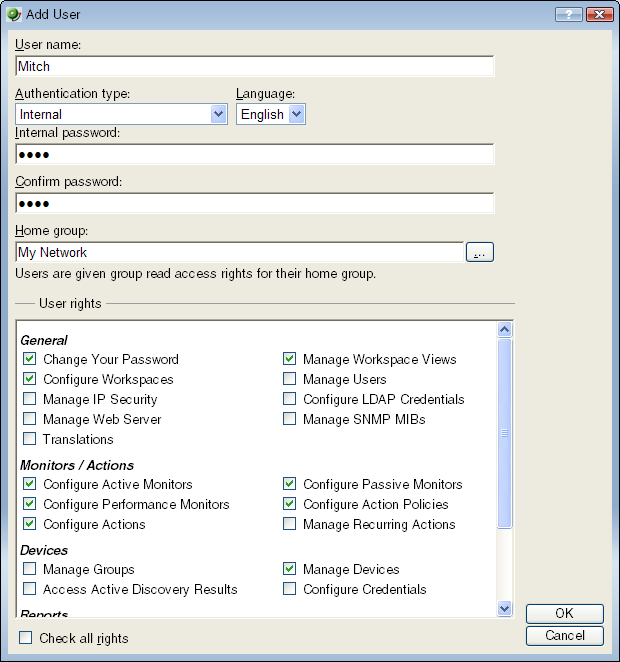
Task: Click the home group access rights note
Action: 195,274
